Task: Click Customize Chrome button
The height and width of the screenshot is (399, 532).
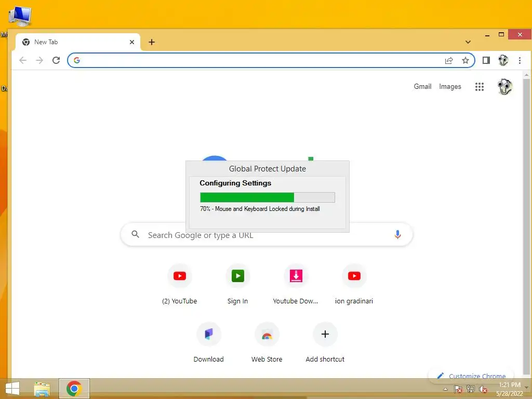Action: tap(471, 376)
